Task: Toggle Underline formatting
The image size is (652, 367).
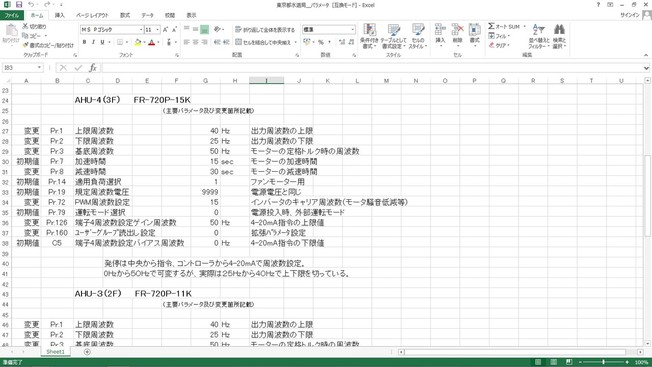Action: [x=102, y=42]
